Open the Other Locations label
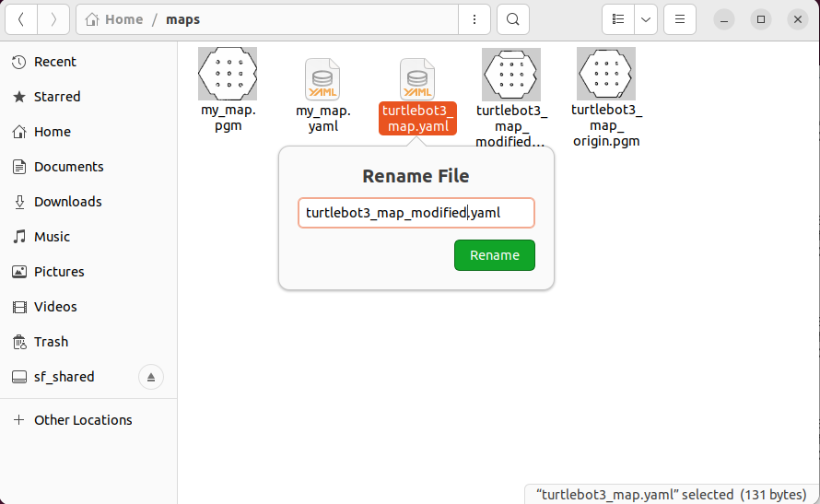The height and width of the screenshot is (504, 820). click(83, 420)
